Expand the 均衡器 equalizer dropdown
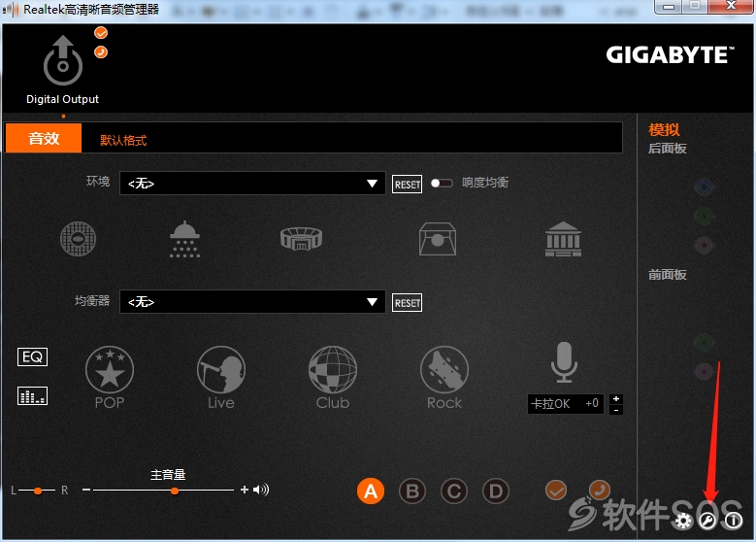Screen dimensions: 756x542 pyautogui.click(x=252, y=302)
